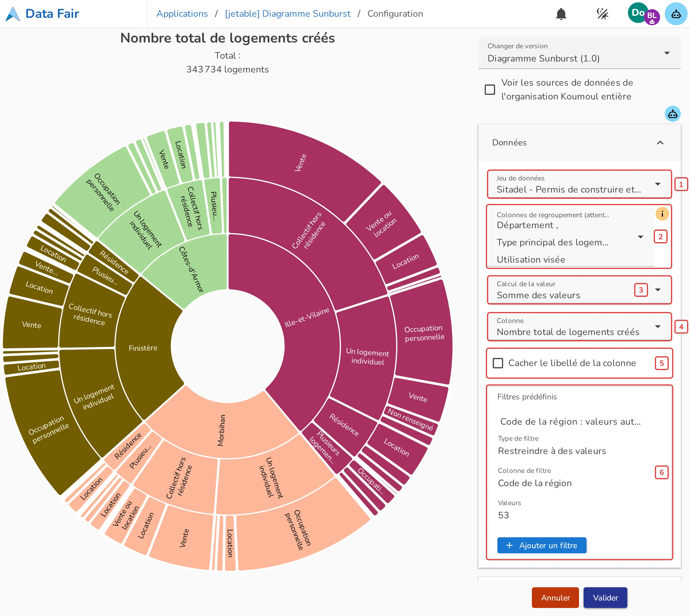Open the robot assistant in the header

(676, 14)
